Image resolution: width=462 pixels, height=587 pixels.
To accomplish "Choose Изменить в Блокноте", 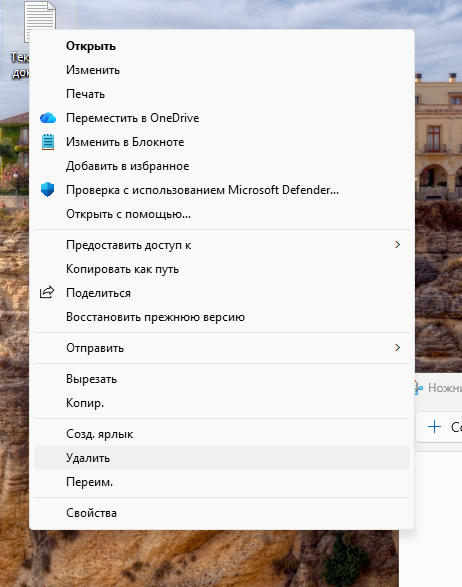I will point(222,142).
